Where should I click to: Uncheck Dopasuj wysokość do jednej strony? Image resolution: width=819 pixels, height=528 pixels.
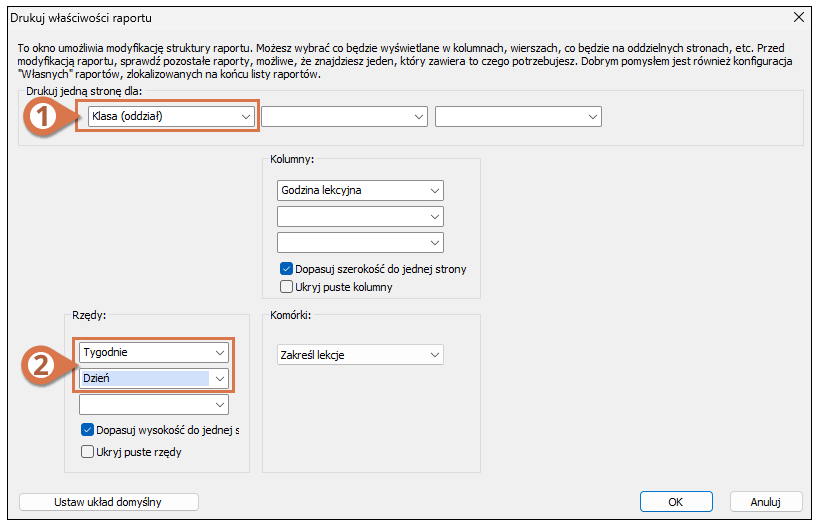(87, 430)
